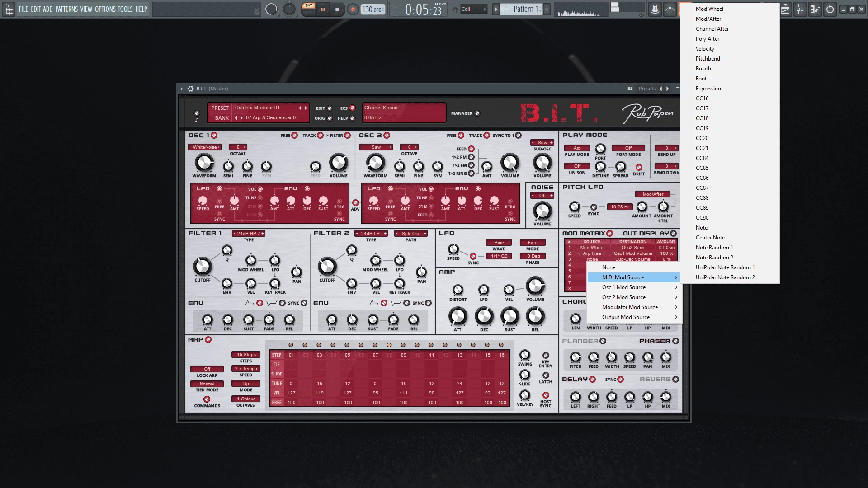
Task: Click previous bank arrow beside BANK label
Action: [x=236, y=118]
